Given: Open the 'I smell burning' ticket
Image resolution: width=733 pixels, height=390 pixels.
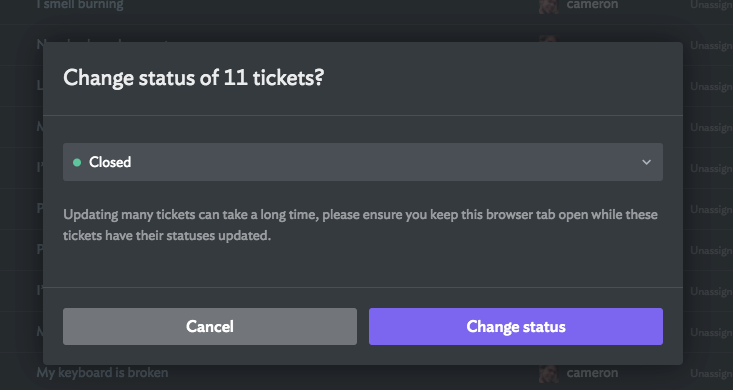Looking at the screenshot, I should click(80, 5).
